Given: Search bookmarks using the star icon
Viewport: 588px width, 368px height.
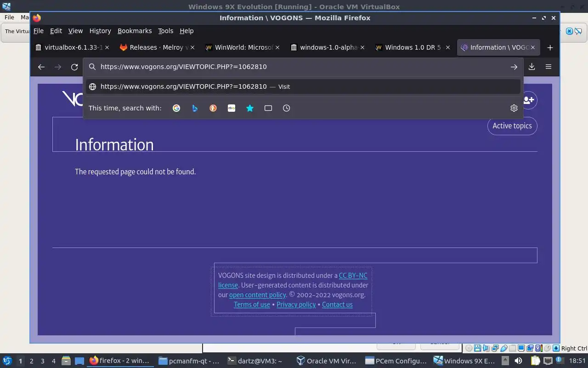Looking at the screenshot, I should 250,108.
